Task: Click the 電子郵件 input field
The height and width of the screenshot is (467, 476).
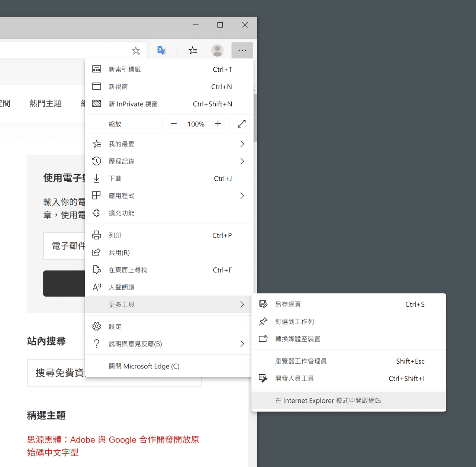Action: pos(64,246)
